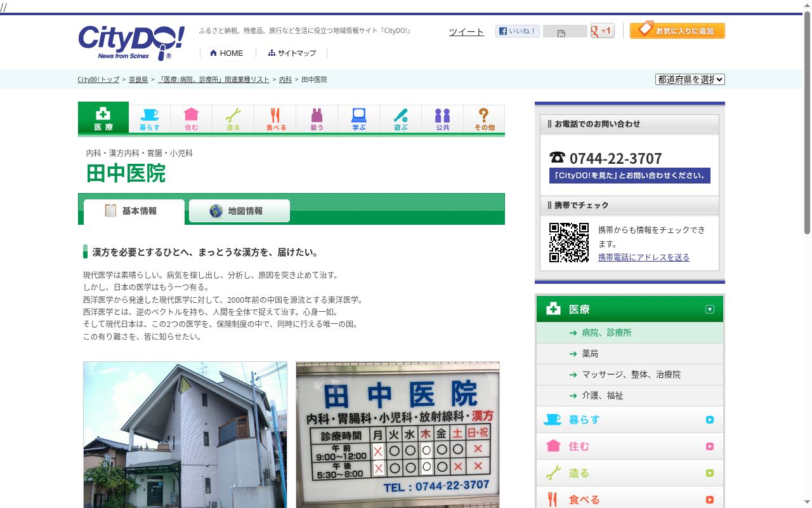Open the その他 question mark icon
This screenshot has width=812, height=508.
tap(484, 119)
